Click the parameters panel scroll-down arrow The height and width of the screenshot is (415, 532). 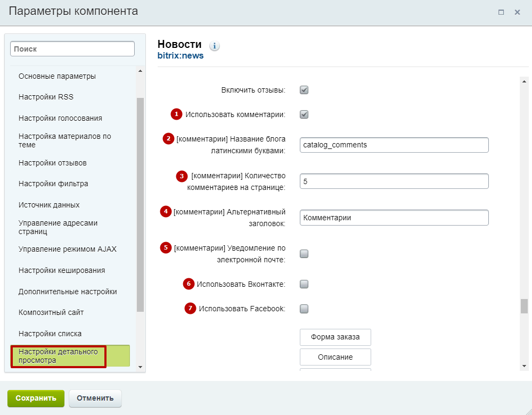[x=524, y=366]
